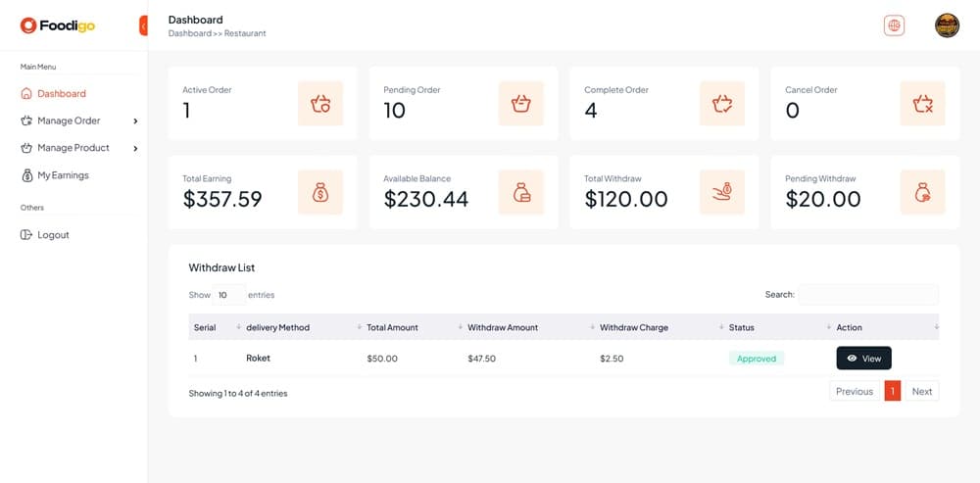Click the Complete Order basket icon
The width and height of the screenshot is (980, 483).
point(722,103)
